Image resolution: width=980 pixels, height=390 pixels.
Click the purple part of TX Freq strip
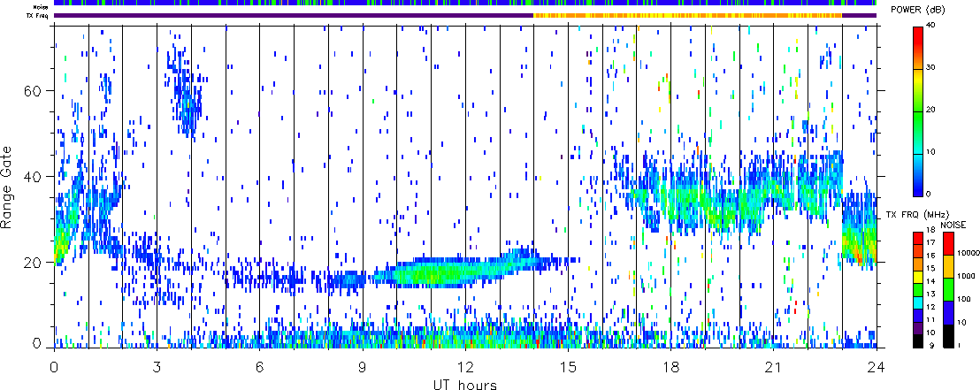[294, 15]
